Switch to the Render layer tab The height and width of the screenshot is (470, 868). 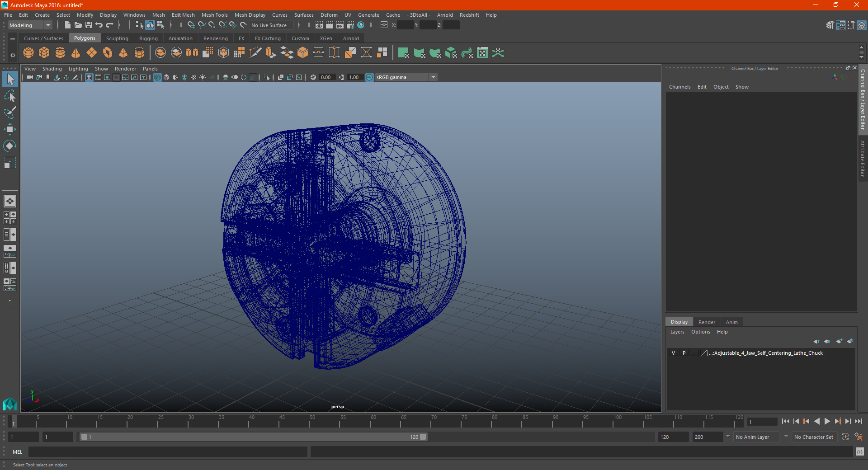click(707, 322)
